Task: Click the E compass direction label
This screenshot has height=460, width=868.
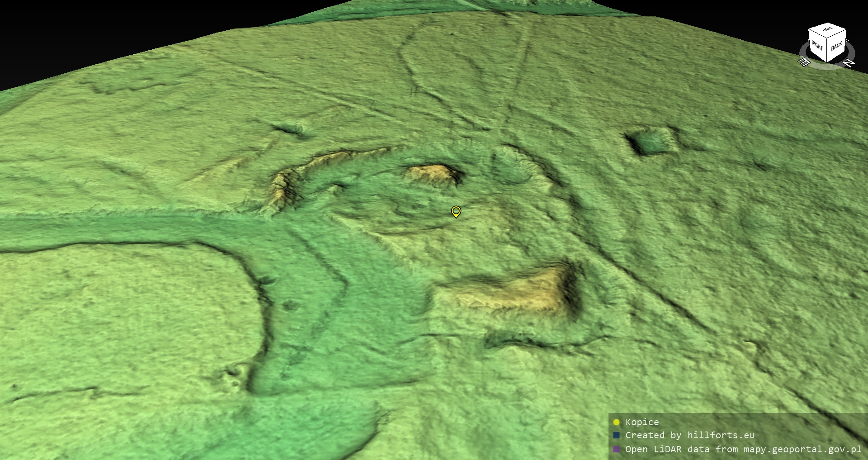Action: pyautogui.click(x=804, y=62)
